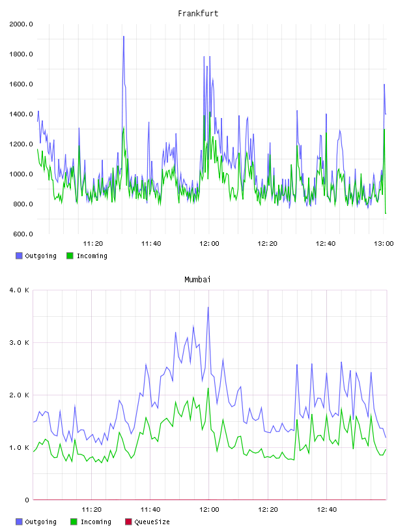The image size is (396, 532).
Task: Click the 11:20 time label on Mumbai chart
Action: pos(92,510)
